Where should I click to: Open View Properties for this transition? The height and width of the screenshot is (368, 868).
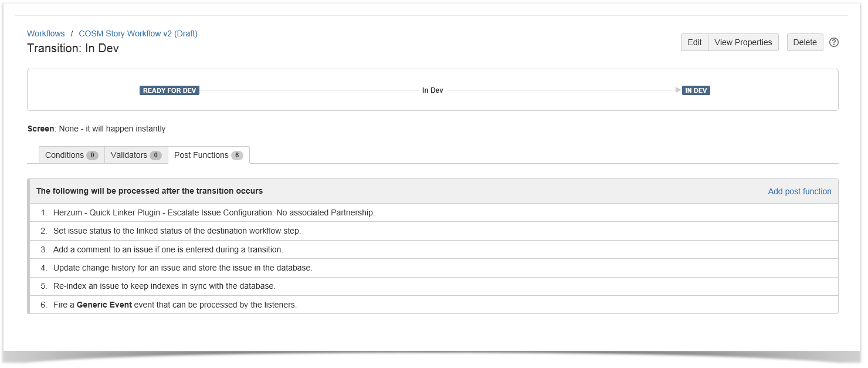pyautogui.click(x=743, y=42)
